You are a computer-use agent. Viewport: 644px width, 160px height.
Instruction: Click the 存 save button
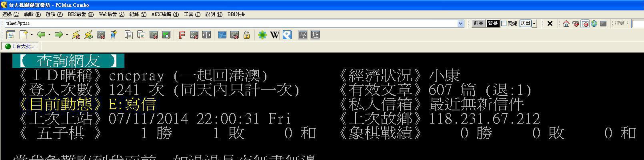pos(303,35)
